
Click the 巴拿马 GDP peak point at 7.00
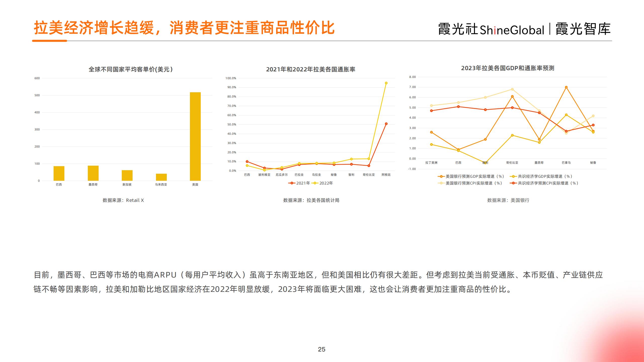click(x=566, y=87)
